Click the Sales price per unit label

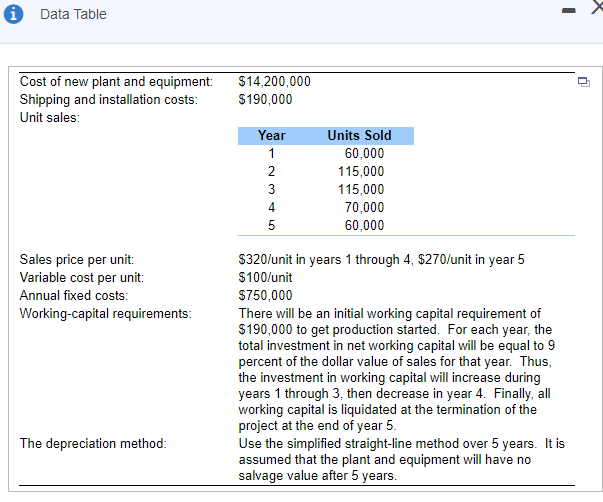pos(77,260)
